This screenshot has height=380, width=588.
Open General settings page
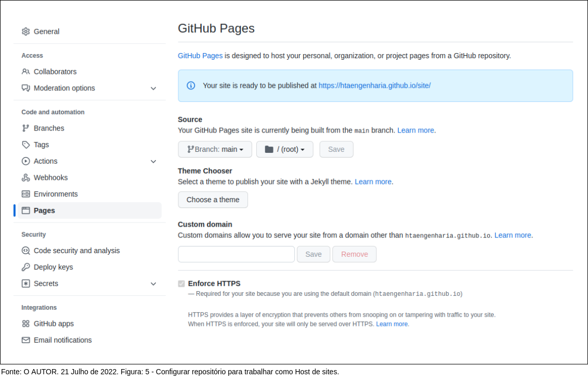click(x=46, y=32)
